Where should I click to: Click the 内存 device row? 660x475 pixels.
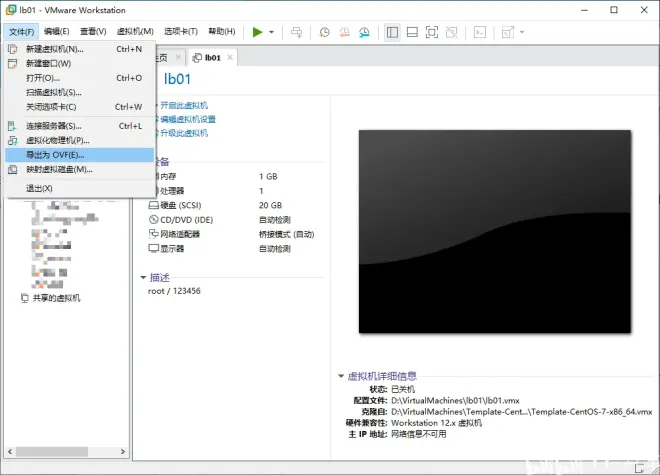pos(234,176)
